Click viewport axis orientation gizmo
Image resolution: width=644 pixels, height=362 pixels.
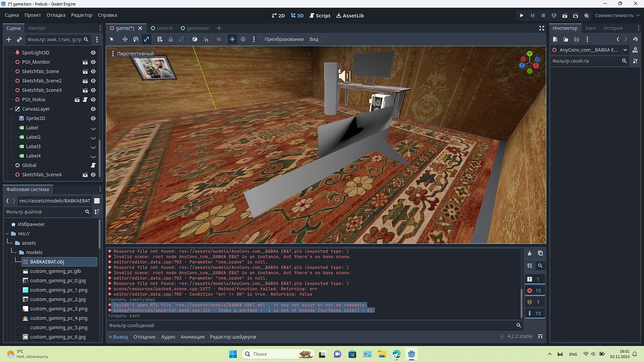point(530,63)
